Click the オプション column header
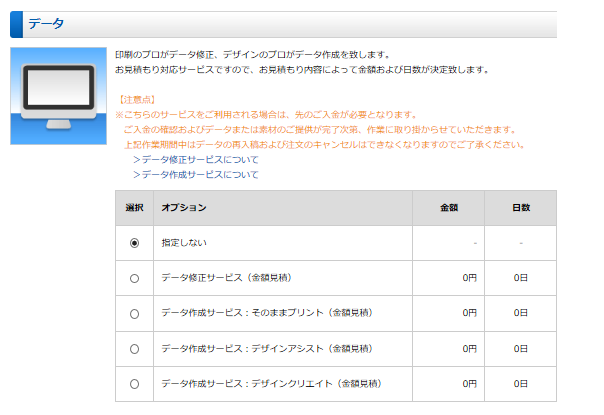 pos(184,208)
